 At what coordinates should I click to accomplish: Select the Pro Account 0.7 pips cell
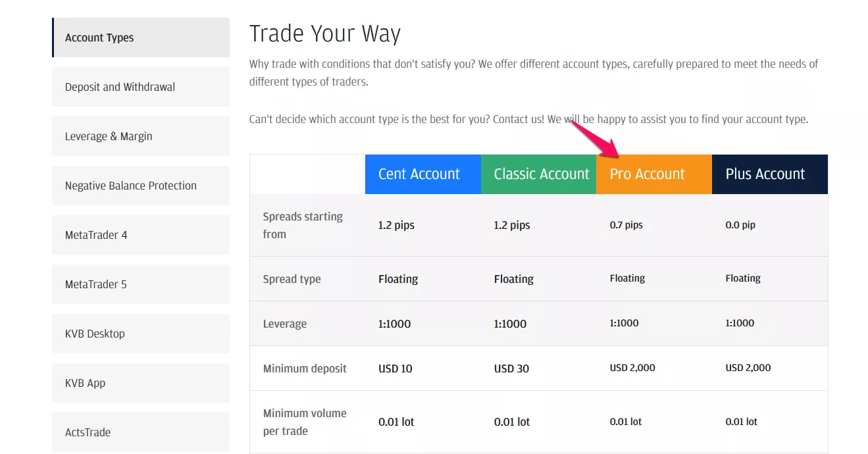tap(626, 225)
